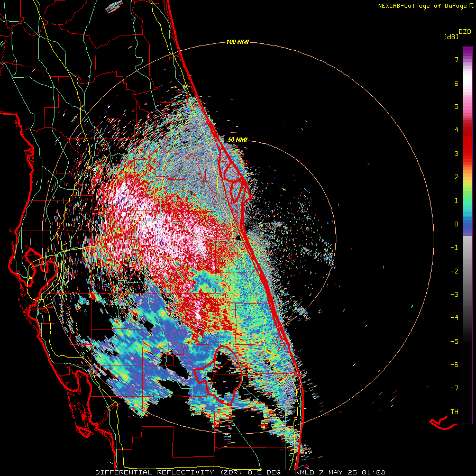Click the DZD label above the scale
This screenshot has height=476, width=476.
click(465, 32)
